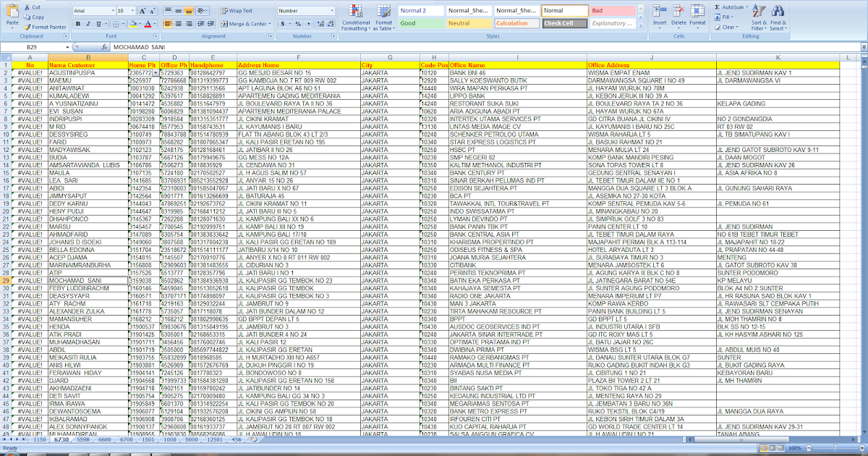This screenshot has width=868, height=456.
Task: Apply the Good cell style
Action: click(x=420, y=23)
